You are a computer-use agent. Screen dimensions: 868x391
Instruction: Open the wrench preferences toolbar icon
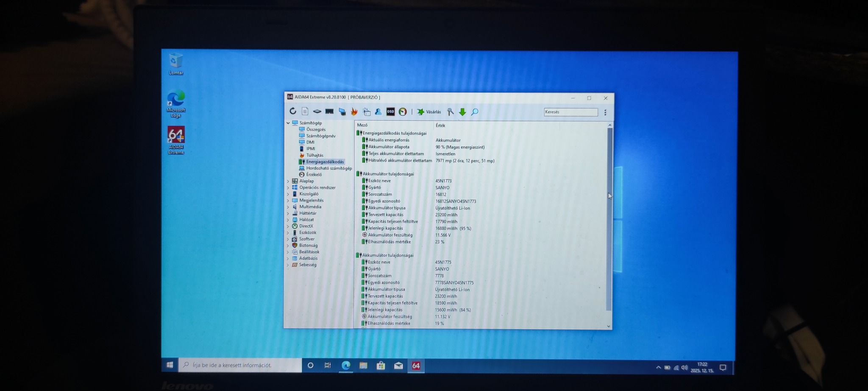(x=451, y=112)
